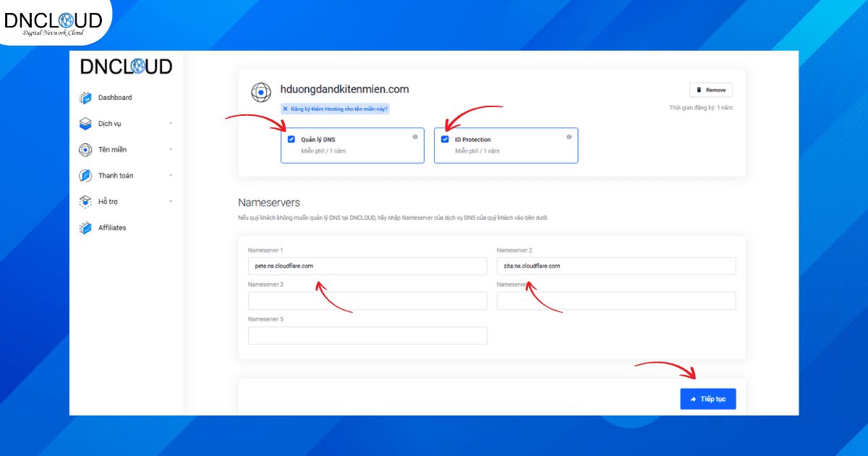Image resolution: width=868 pixels, height=456 pixels.
Task: Click the Nameserver 3 input field
Action: pyautogui.click(x=367, y=301)
